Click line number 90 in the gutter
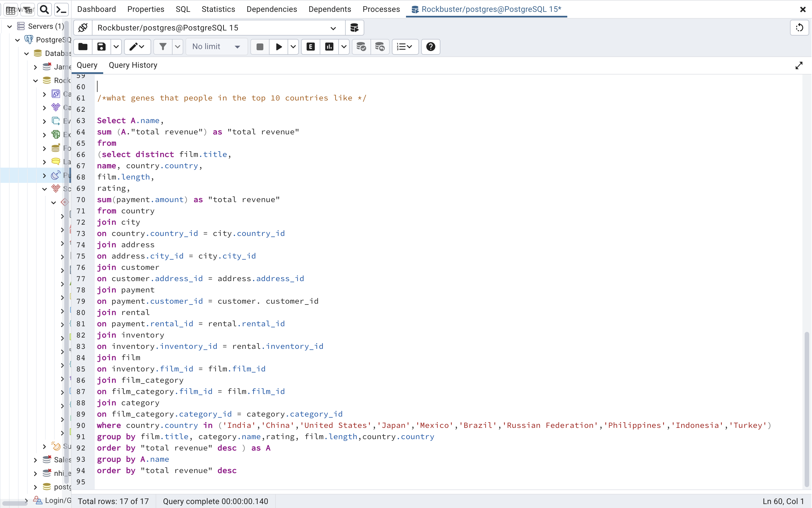 coord(81,425)
